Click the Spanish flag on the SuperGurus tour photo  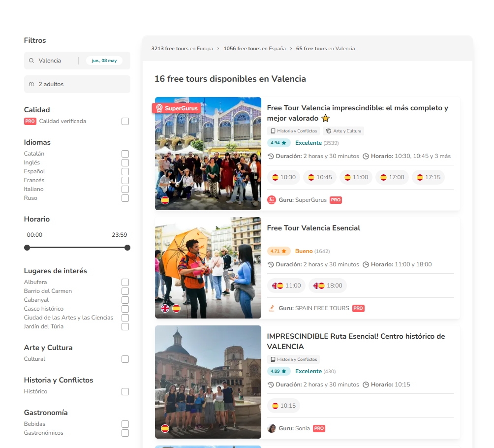point(165,200)
